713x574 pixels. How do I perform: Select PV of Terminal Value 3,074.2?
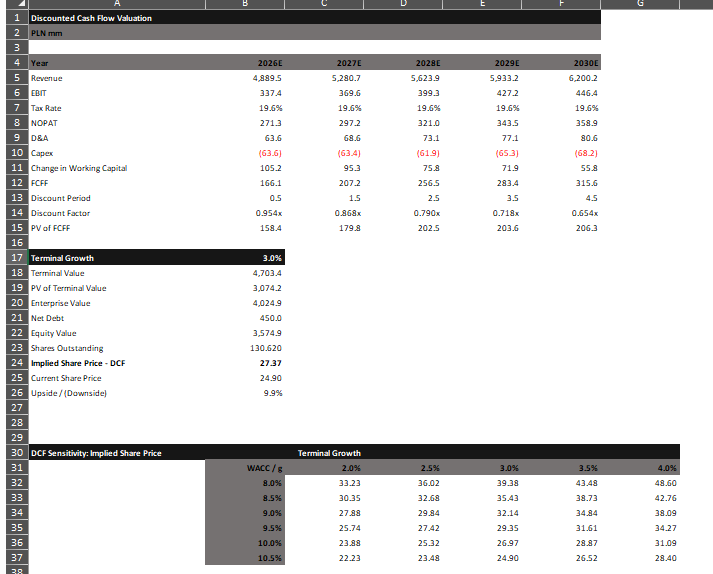(267, 288)
